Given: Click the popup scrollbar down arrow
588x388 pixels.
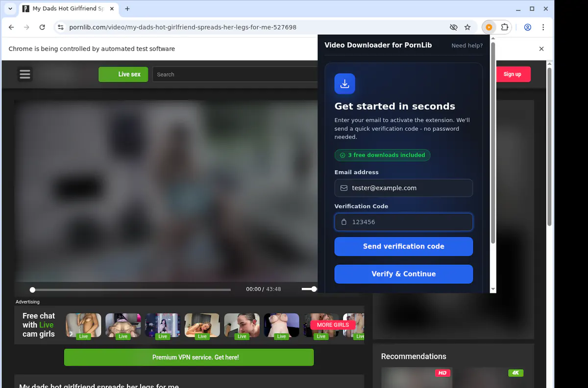Looking at the screenshot, I should click(x=493, y=289).
